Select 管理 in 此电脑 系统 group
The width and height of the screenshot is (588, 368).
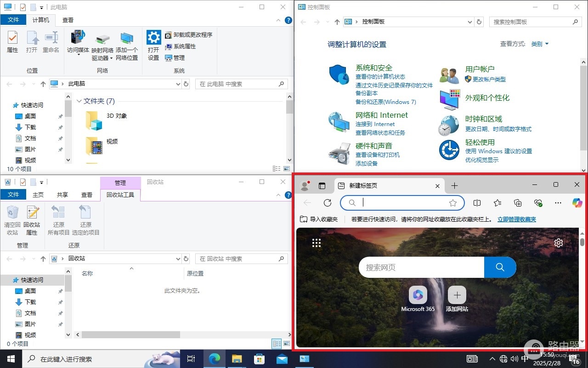(x=175, y=58)
